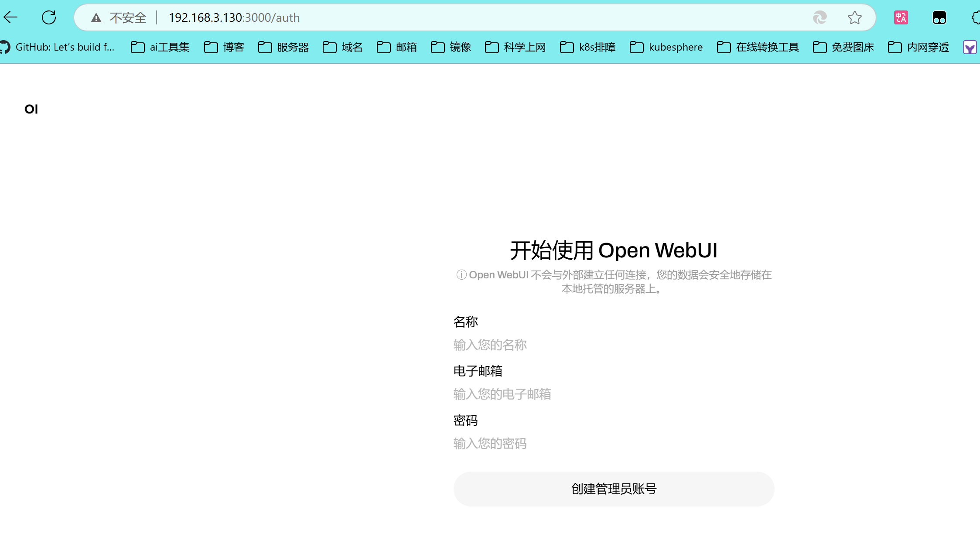Click the 密码 password input field
The width and height of the screenshot is (980, 544).
coord(614,444)
